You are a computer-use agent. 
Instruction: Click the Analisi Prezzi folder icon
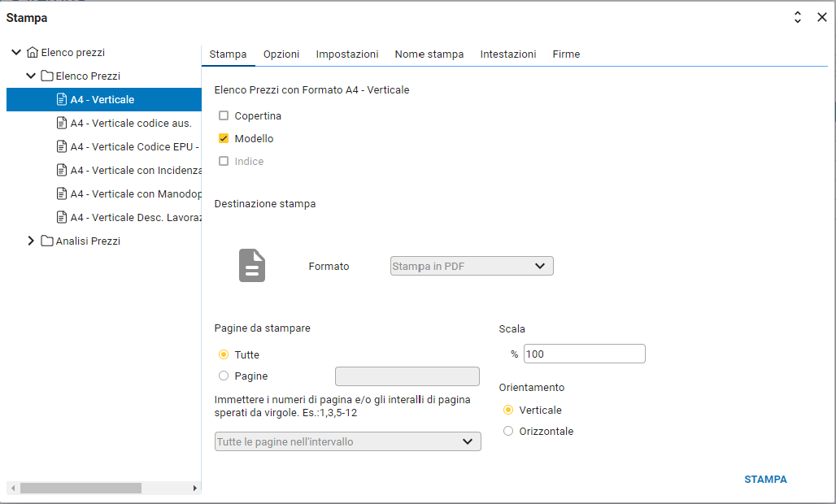47,241
